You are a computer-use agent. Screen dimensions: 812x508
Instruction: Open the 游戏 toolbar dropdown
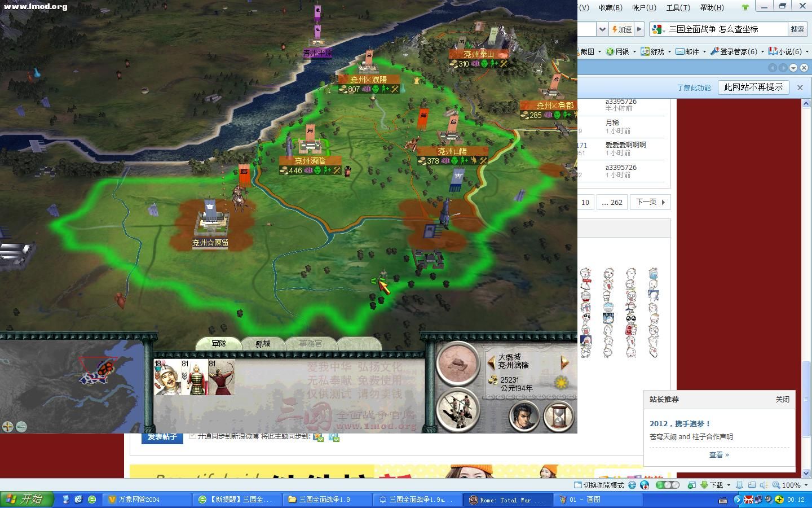pos(669,51)
